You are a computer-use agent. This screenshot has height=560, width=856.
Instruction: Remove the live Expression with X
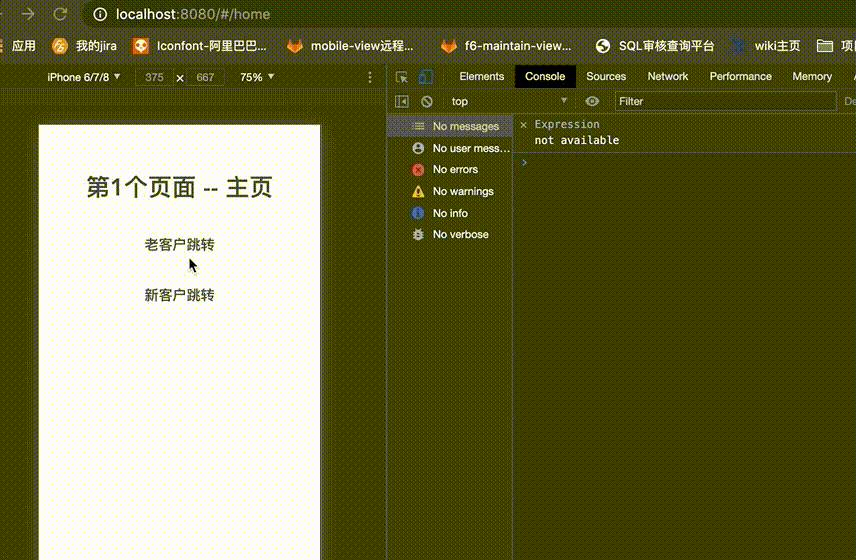(x=524, y=124)
